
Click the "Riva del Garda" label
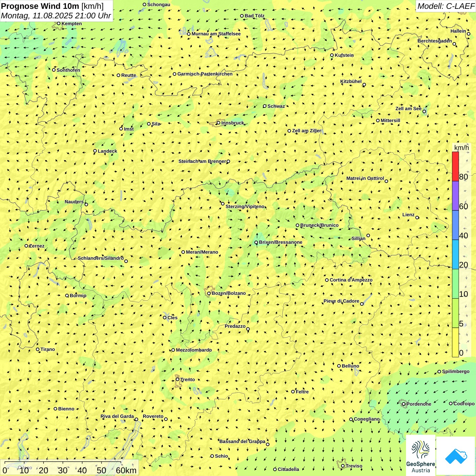(x=117, y=416)
